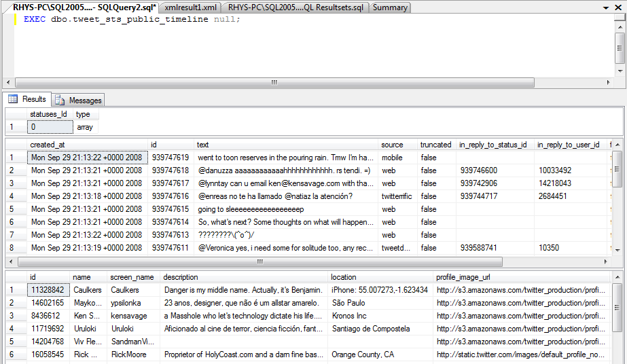Click the tweets grid scroll up arrow
This screenshot has height=364, width=627.
tap(617, 145)
